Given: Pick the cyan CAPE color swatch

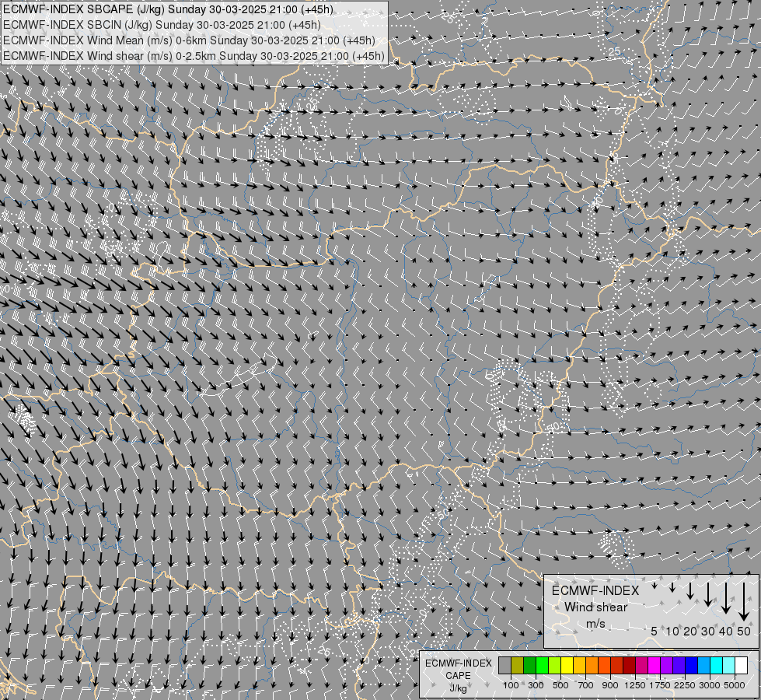Looking at the screenshot, I should [x=717, y=666].
